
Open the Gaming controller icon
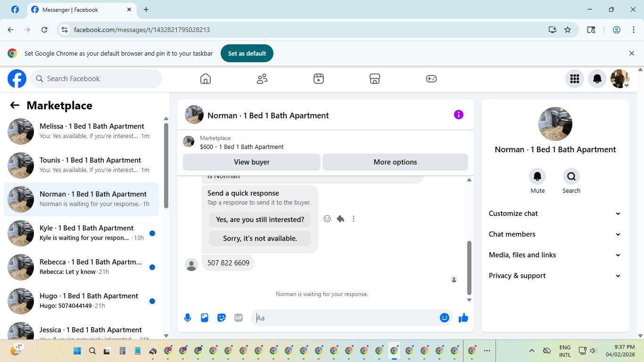pos(431,79)
